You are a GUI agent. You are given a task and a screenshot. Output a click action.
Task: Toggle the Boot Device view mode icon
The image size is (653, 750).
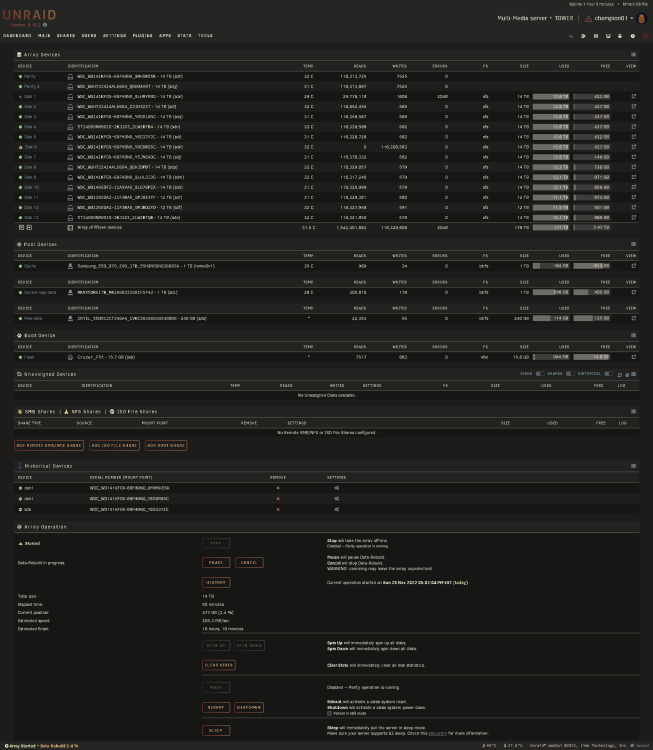click(633, 335)
